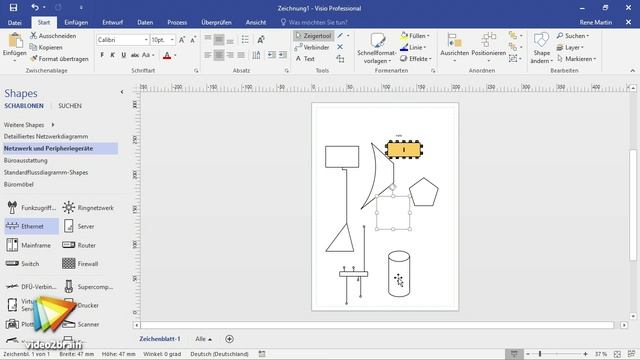Select Standardflussdiagramm-Shapes stencil
Viewport: 640px width, 360px height.
46,172
